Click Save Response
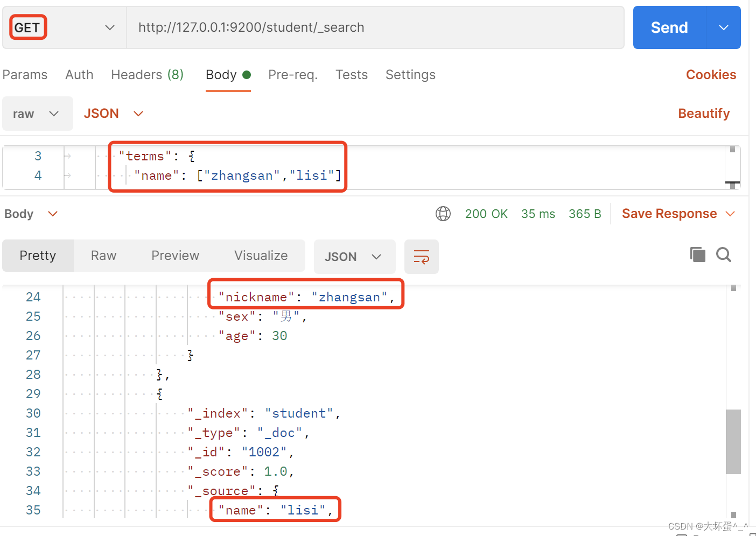756x536 pixels. tap(669, 214)
